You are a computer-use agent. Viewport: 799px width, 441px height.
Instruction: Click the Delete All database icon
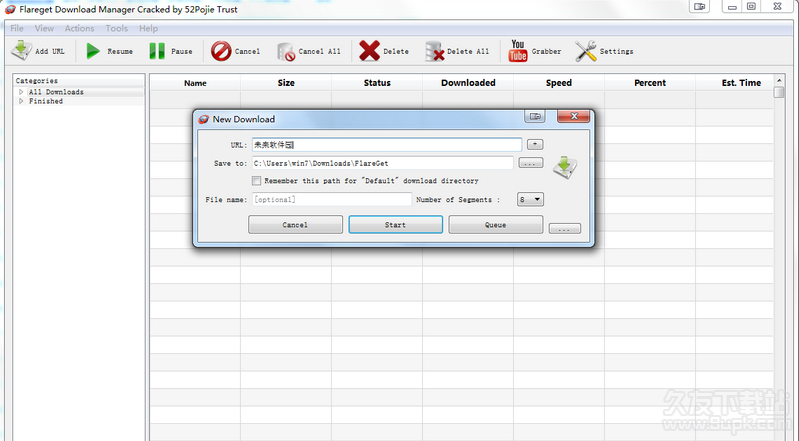435,51
